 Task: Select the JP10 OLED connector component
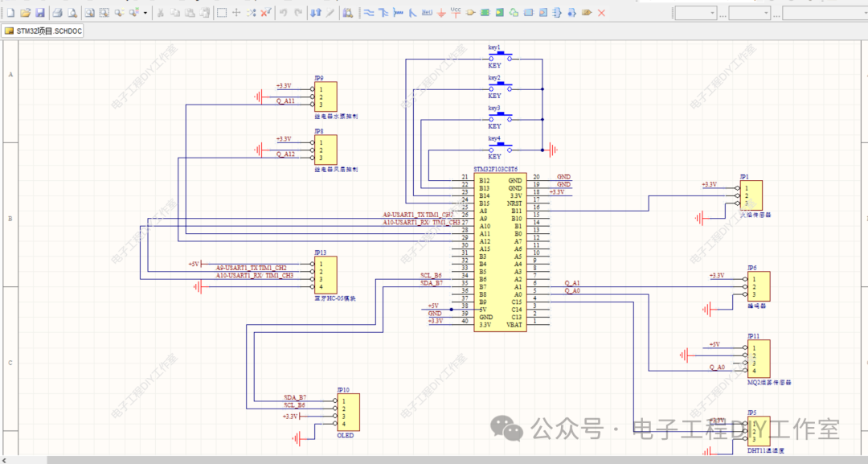[x=348, y=413]
